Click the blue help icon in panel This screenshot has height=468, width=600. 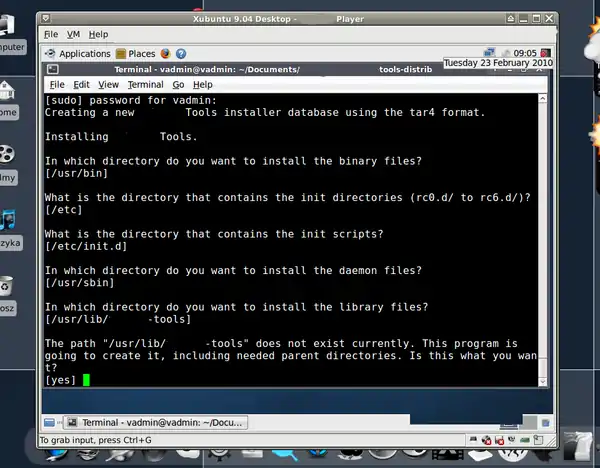(181, 53)
